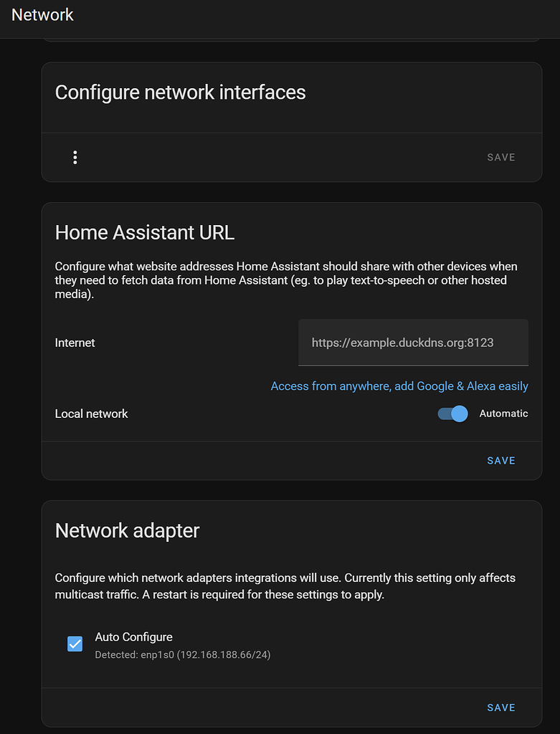Click the Internet URL input field
Screen dimensions: 560x734
[x=413, y=343]
